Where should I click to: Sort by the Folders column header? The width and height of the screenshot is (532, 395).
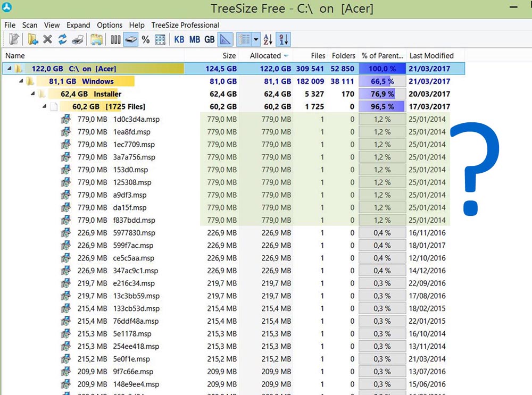click(343, 56)
